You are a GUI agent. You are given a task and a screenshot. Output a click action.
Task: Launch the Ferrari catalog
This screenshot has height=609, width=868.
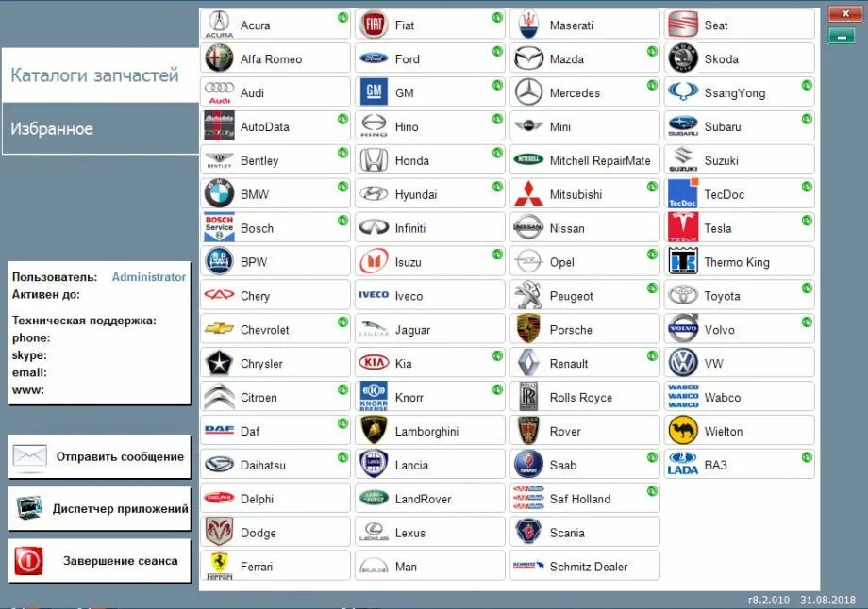pos(275,566)
